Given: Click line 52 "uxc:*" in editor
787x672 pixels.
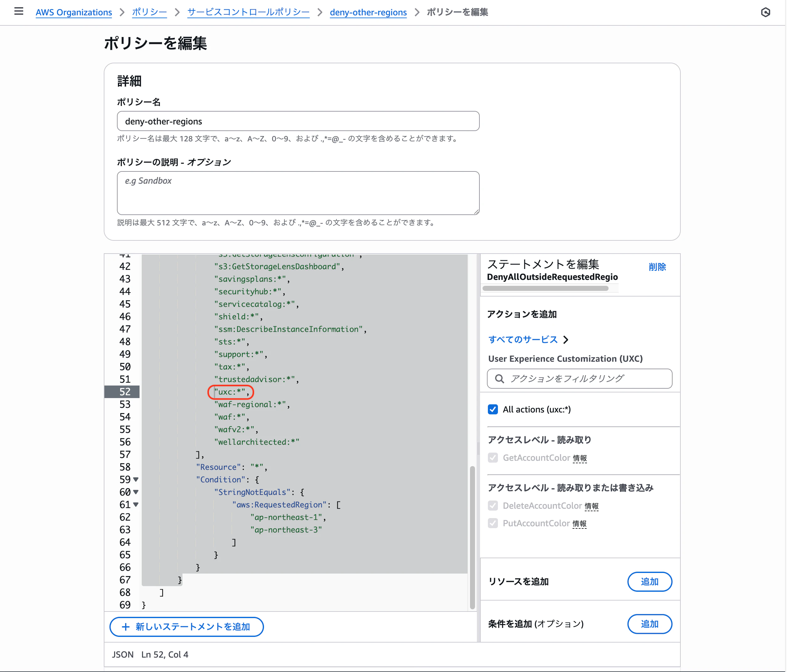Looking at the screenshot, I should point(232,392).
